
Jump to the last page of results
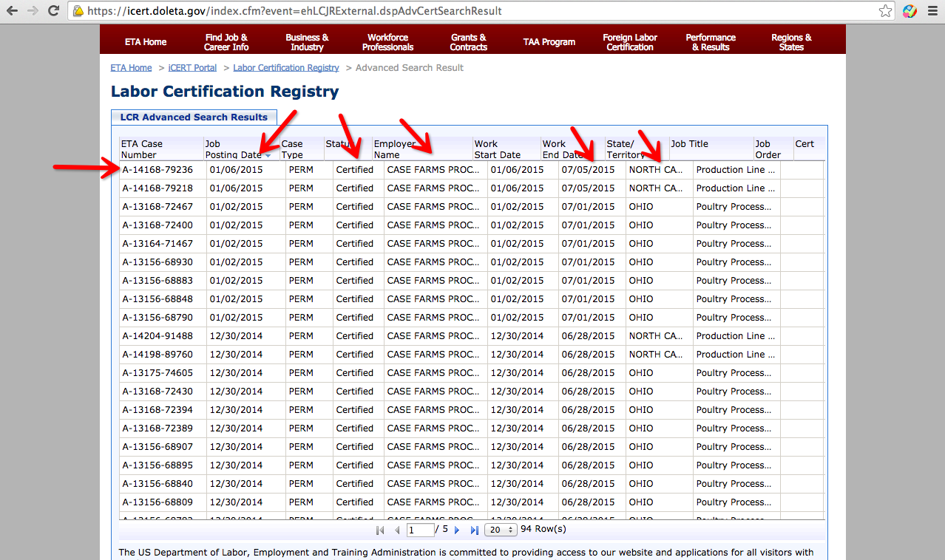(474, 530)
